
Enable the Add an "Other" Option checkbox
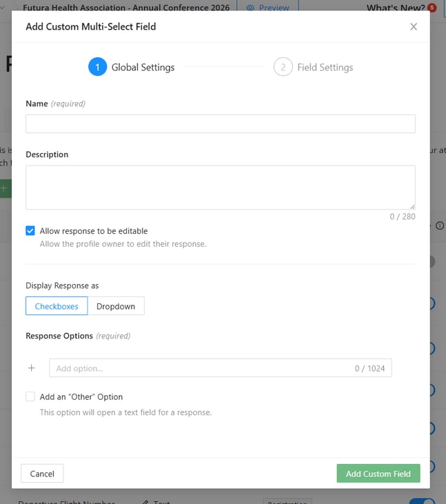pos(30,396)
